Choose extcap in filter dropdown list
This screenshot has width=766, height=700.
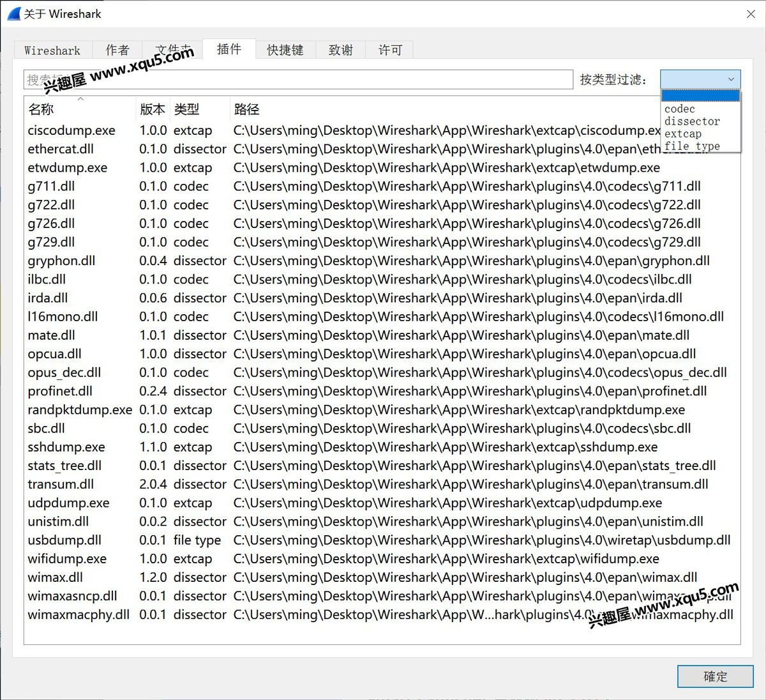tap(700, 133)
